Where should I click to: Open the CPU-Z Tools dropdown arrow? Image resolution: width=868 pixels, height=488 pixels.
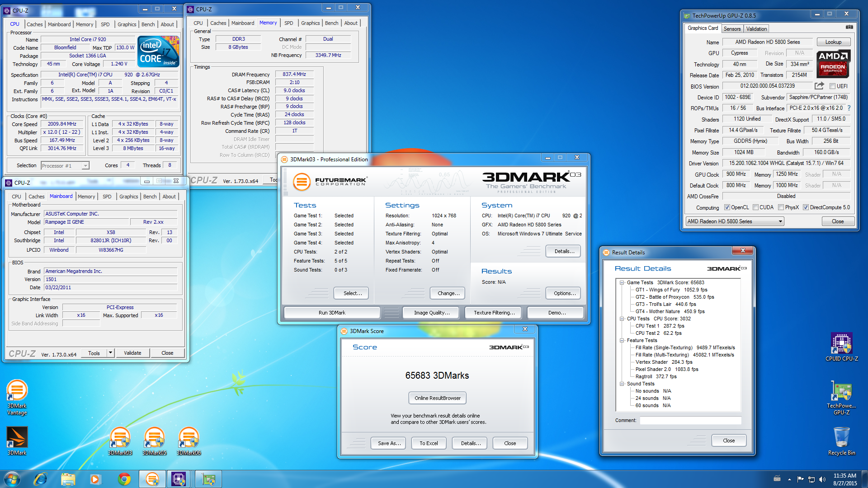[110, 353]
